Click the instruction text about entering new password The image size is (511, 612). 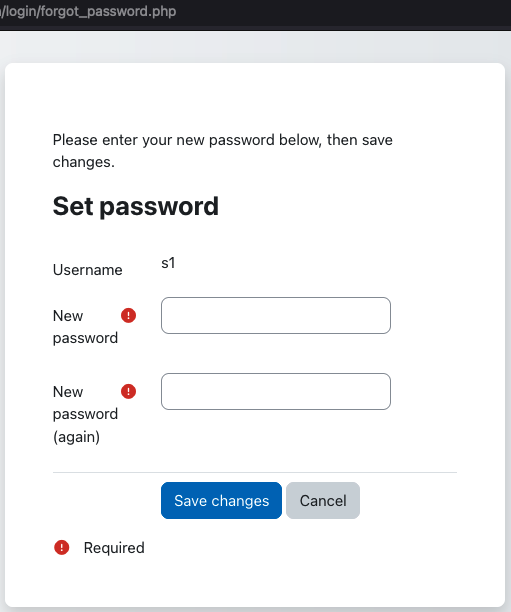pyautogui.click(x=223, y=151)
